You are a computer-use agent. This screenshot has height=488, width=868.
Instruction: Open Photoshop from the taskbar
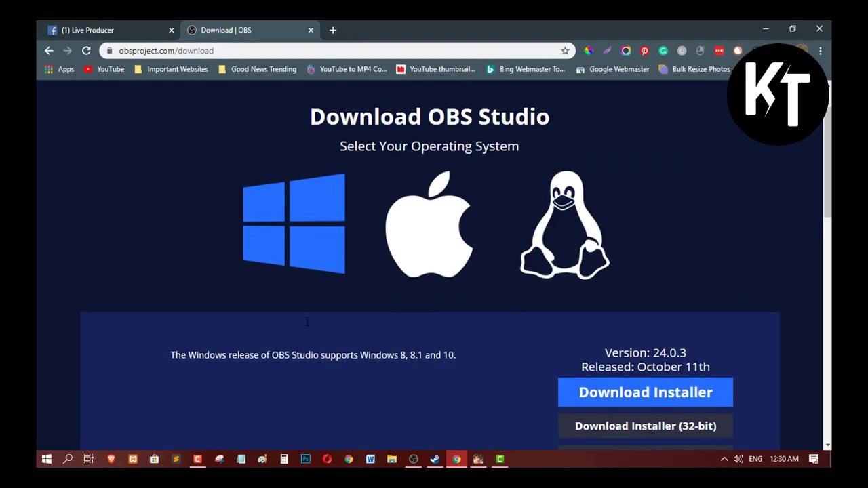point(305,459)
